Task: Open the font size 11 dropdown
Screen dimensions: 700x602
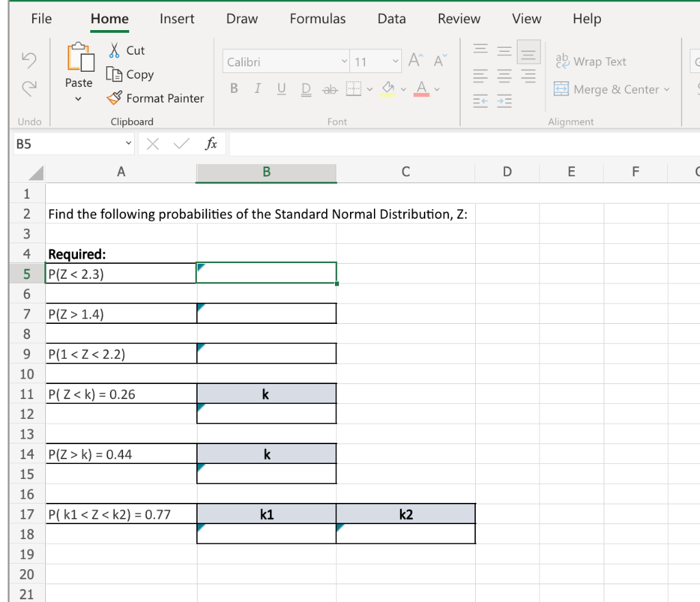Action: 396,61
